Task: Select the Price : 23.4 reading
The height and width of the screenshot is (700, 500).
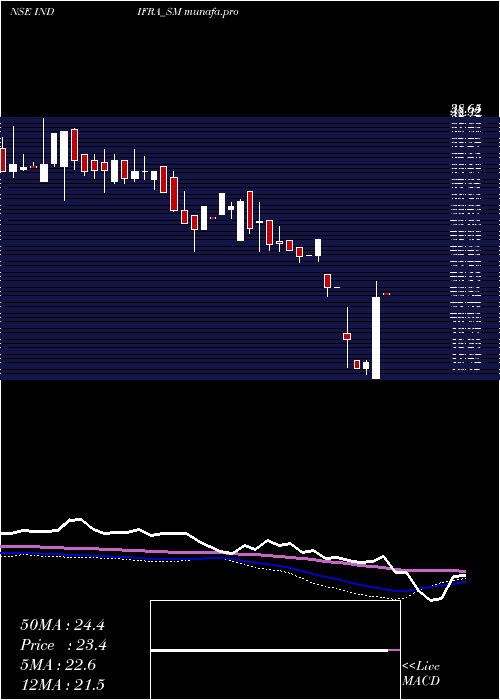Action: (x=64, y=645)
